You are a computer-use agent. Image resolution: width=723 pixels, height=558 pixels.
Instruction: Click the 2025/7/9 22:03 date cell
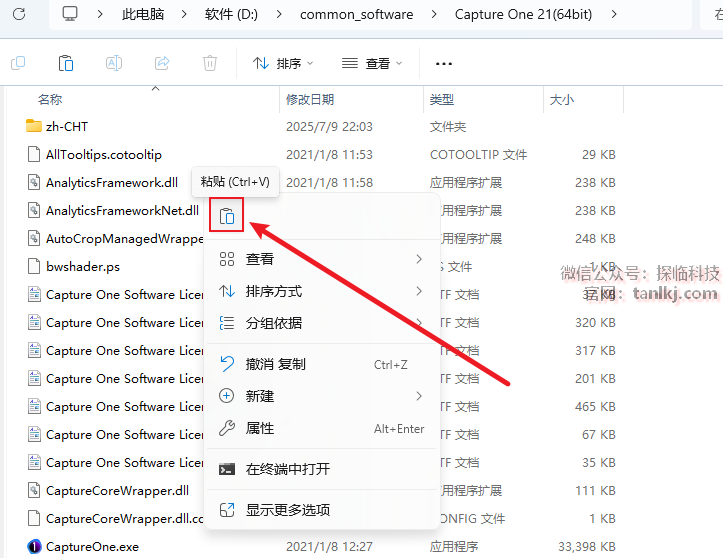click(x=329, y=126)
